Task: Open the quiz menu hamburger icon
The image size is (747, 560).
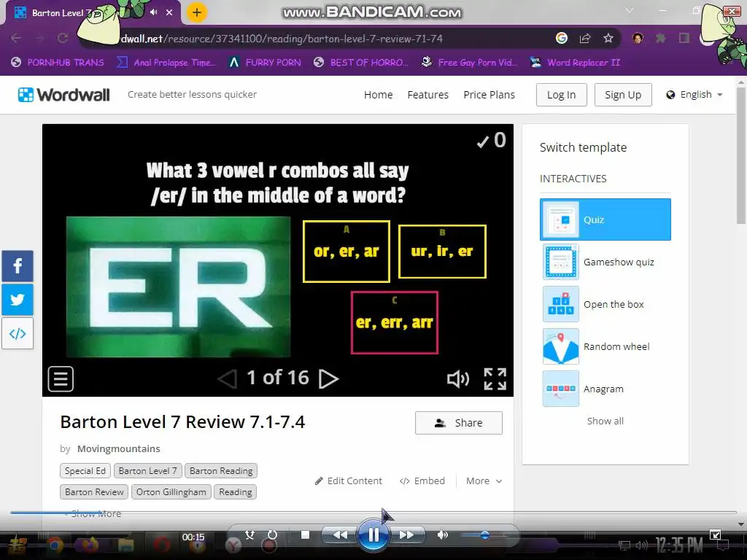Action: [61, 379]
